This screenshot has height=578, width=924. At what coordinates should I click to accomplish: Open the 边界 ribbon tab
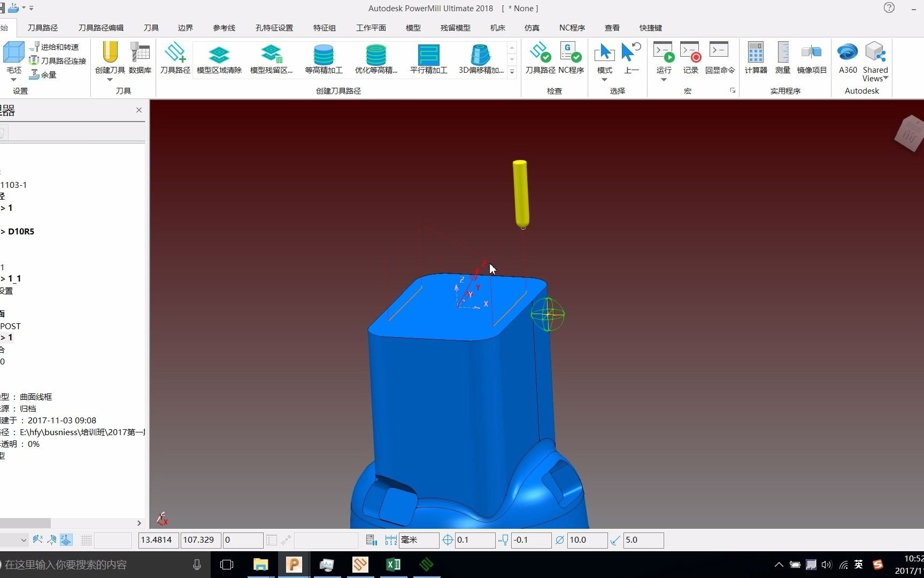click(x=186, y=28)
